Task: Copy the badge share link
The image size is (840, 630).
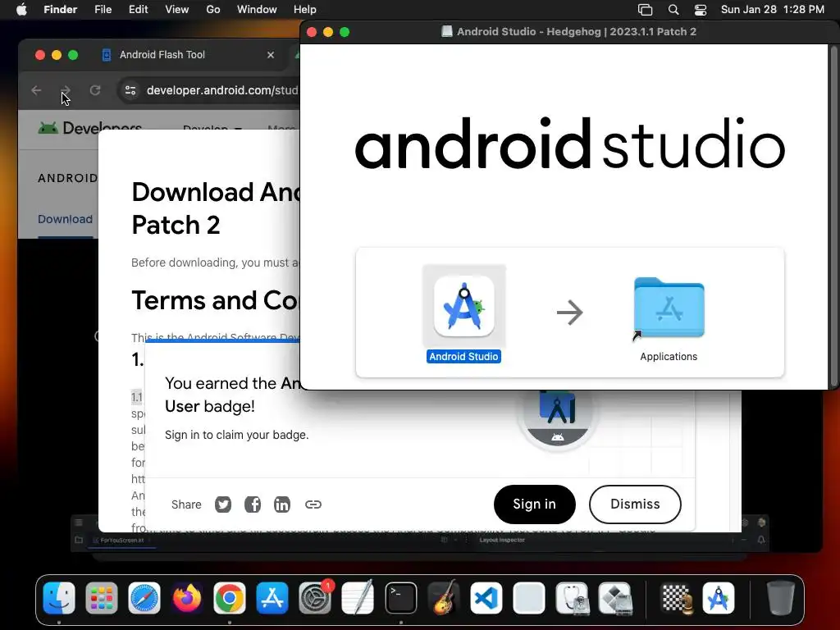Action: (313, 504)
